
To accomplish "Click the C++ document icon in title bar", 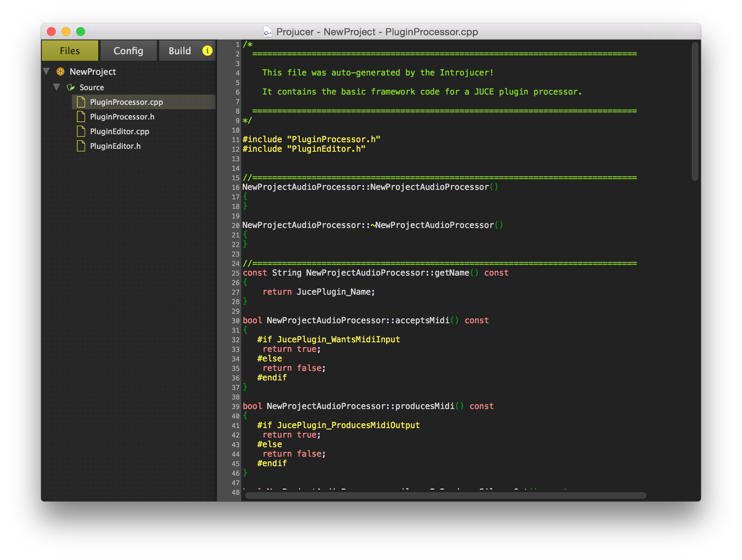I will tap(267, 32).
